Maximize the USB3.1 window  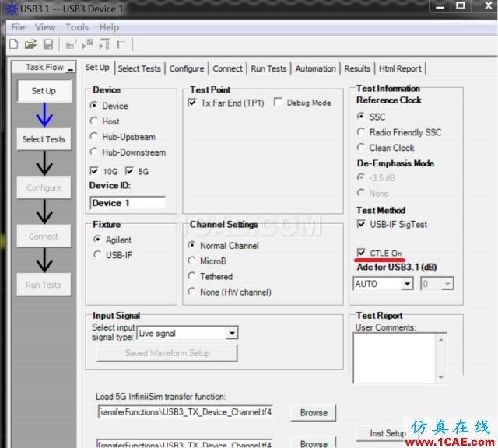tap(461, 5)
